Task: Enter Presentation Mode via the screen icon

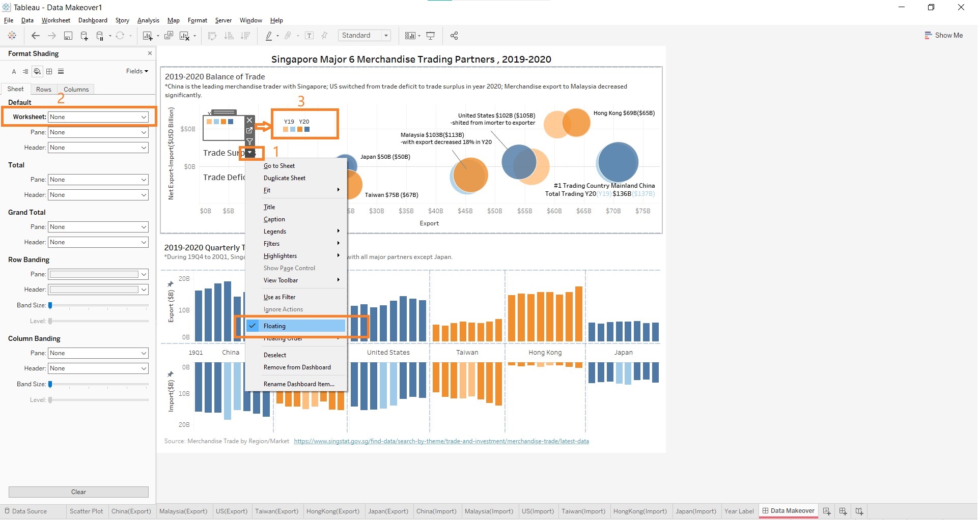Action: 430,36
